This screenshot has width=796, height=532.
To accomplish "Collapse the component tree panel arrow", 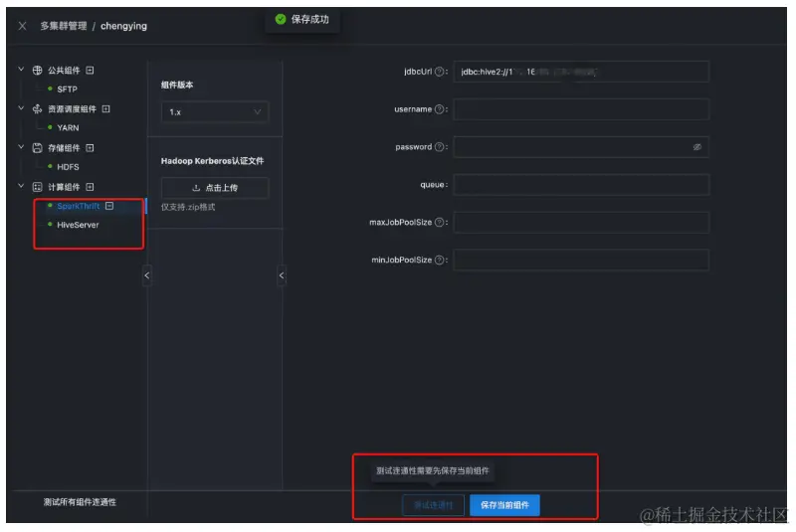I will 146,275.
